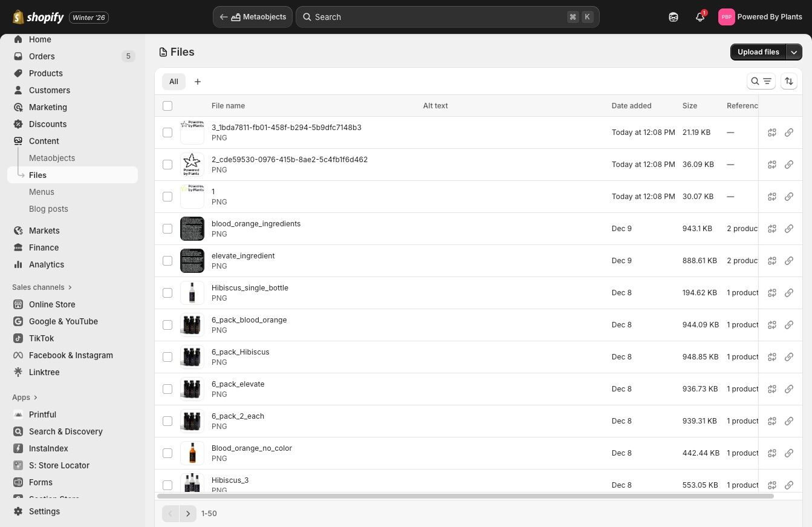Open Blog posts under Content
The height and width of the screenshot is (527, 812).
click(x=48, y=209)
